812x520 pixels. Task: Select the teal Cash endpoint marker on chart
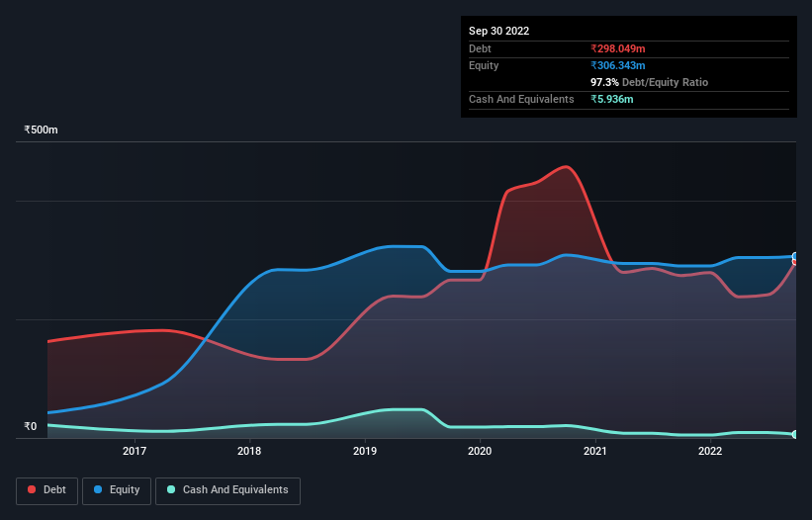pyautogui.click(x=795, y=434)
